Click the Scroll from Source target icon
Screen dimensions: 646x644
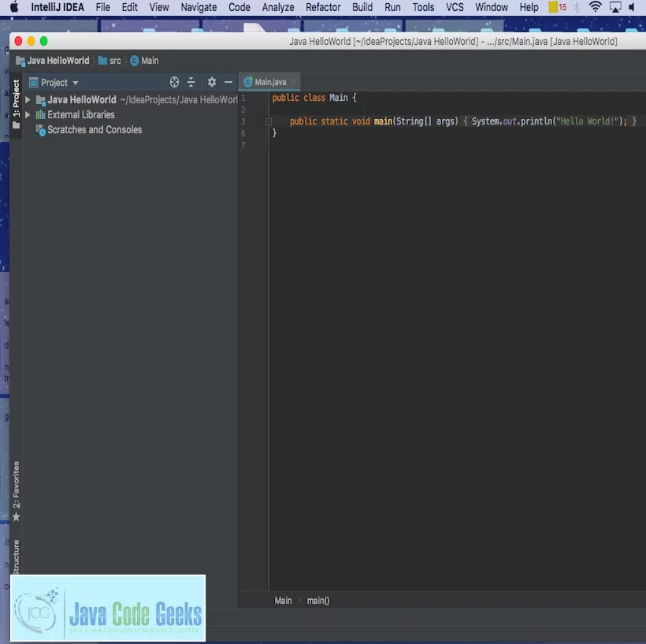(174, 82)
